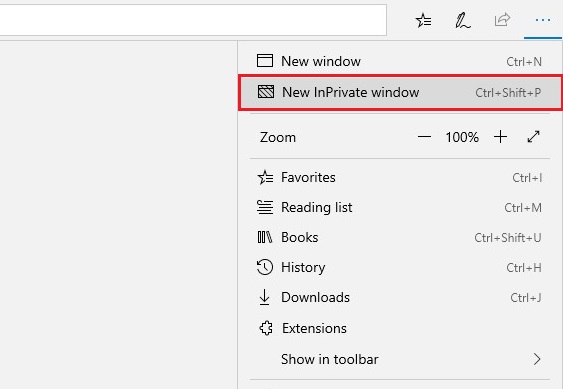Open a New InPrivate window
Image resolution: width=563 pixels, height=389 pixels.
click(x=400, y=92)
